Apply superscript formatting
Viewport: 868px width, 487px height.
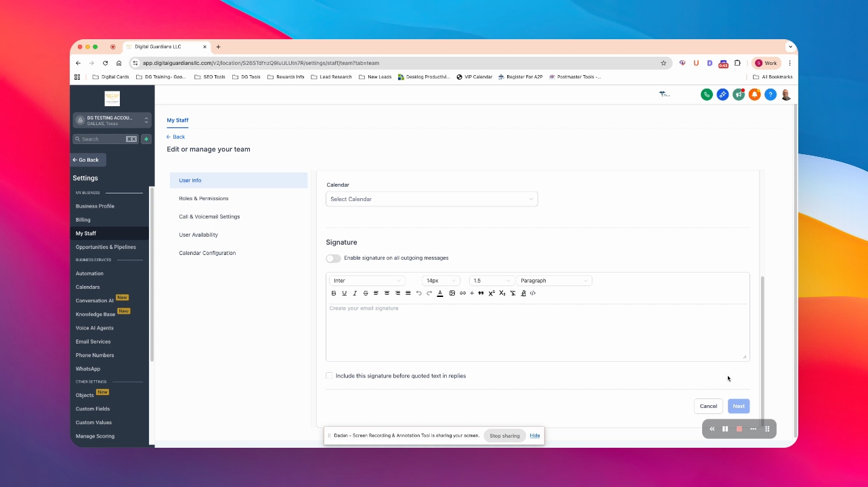click(x=492, y=293)
